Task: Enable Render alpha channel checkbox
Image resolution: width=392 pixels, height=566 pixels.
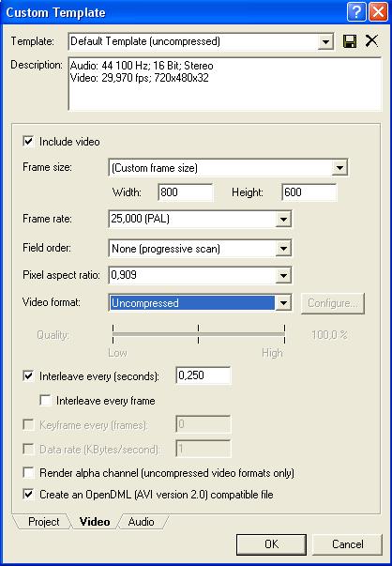Action: (28, 472)
